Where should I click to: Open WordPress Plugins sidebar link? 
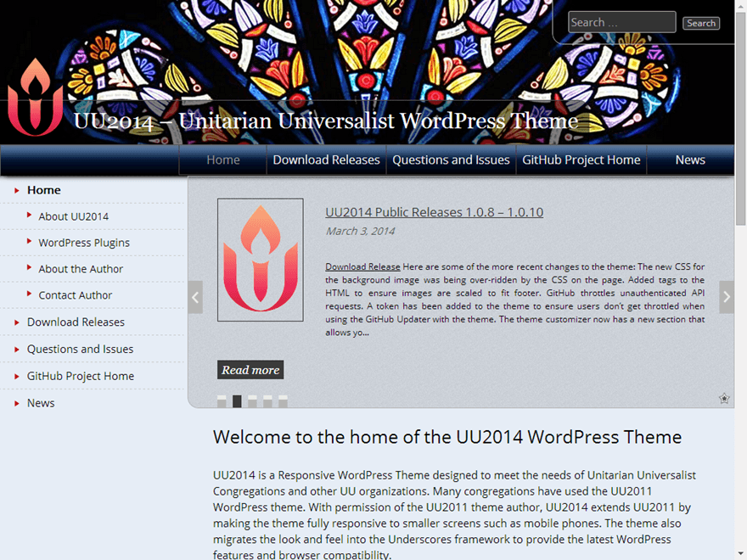coord(84,243)
